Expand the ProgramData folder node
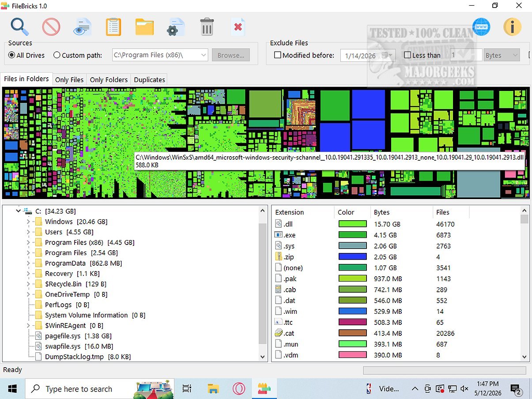 (x=28, y=263)
